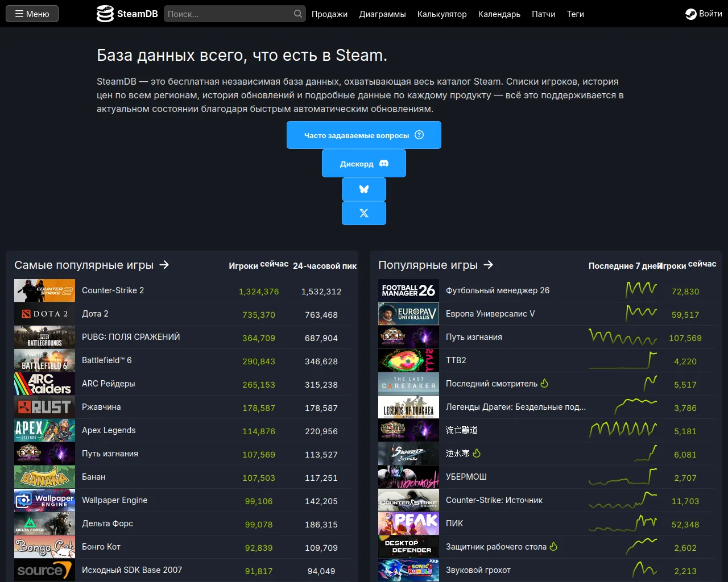Navigate to Теги
This screenshot has width=728, height=582.
click(x=576, y=14)
